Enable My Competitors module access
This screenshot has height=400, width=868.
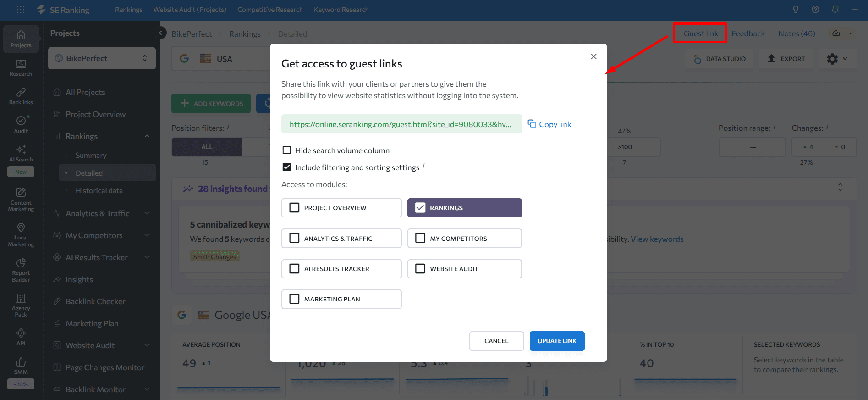pyautogui.click(x=465, y=238)
